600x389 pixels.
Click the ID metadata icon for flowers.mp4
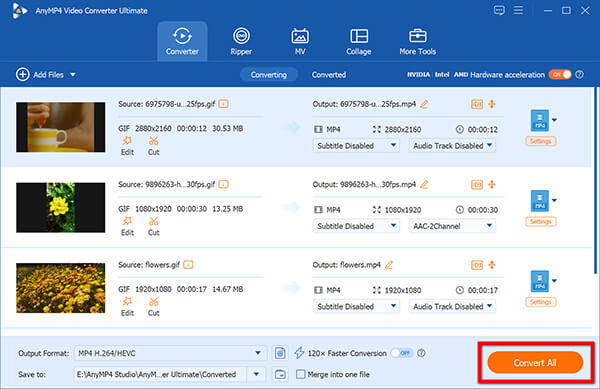pos(477,265)
